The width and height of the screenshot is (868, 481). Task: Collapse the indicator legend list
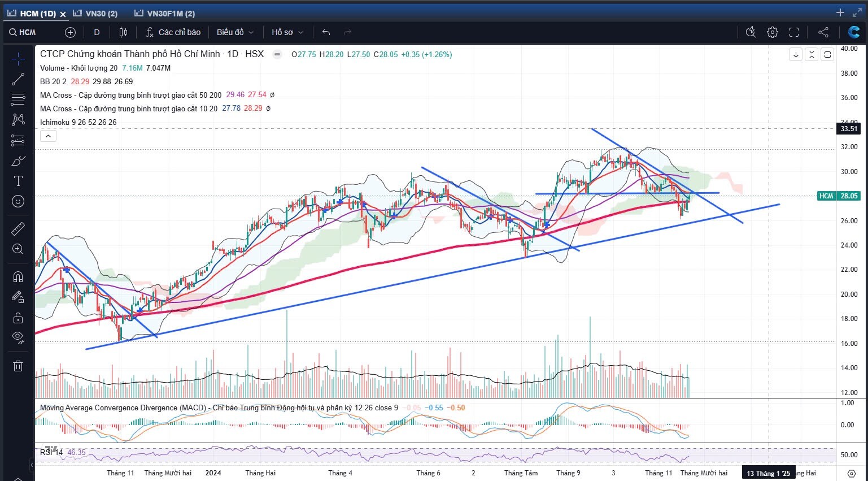click(48, 136)
